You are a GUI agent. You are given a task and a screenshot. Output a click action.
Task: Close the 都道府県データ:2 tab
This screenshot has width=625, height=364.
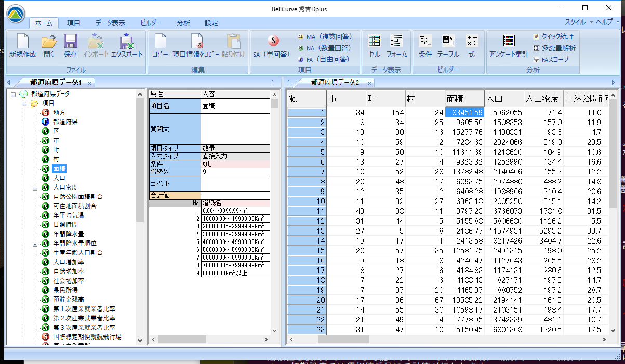coord(369,83)
